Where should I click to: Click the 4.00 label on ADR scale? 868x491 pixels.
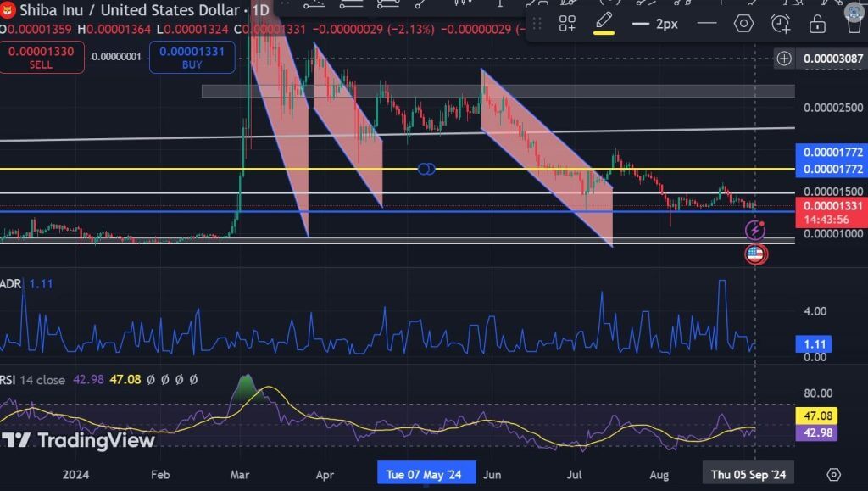pyautogui.click(x=815, y=311)
